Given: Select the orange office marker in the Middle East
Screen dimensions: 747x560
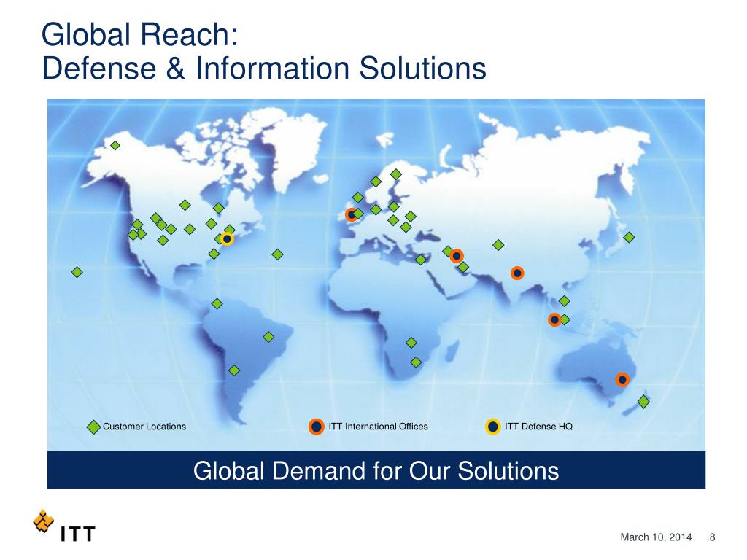Looking at the screenshot, I should point(457,256).
